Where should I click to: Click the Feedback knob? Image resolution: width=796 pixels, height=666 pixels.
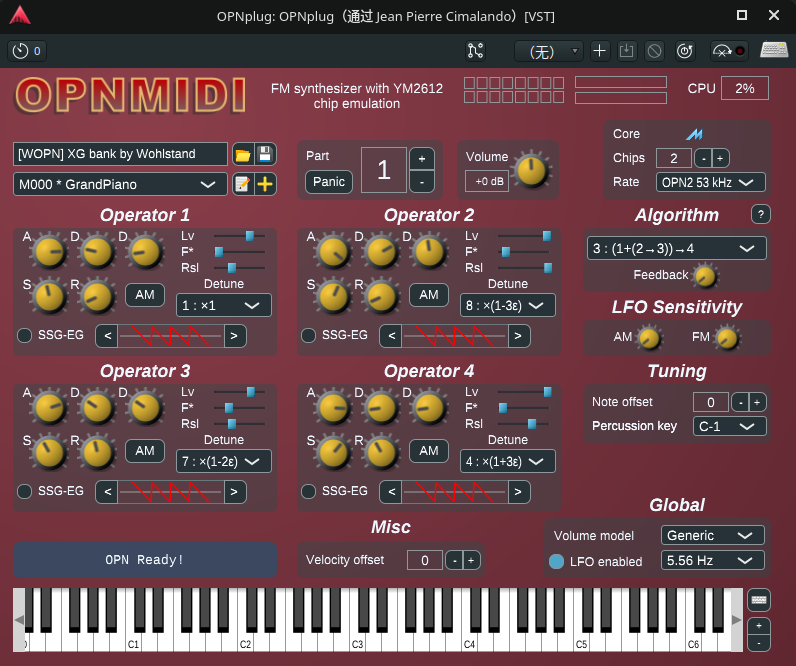705,276
